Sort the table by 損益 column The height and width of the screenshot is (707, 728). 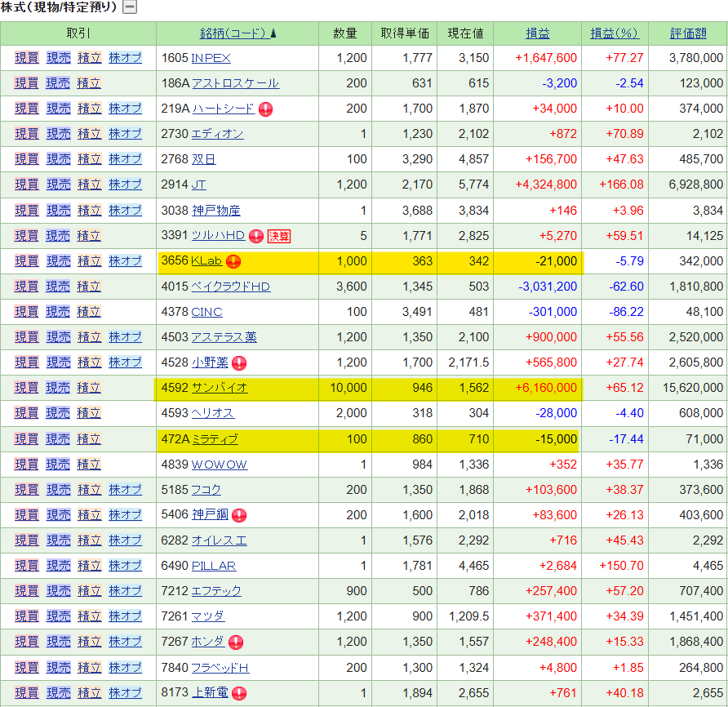(538, 33)
